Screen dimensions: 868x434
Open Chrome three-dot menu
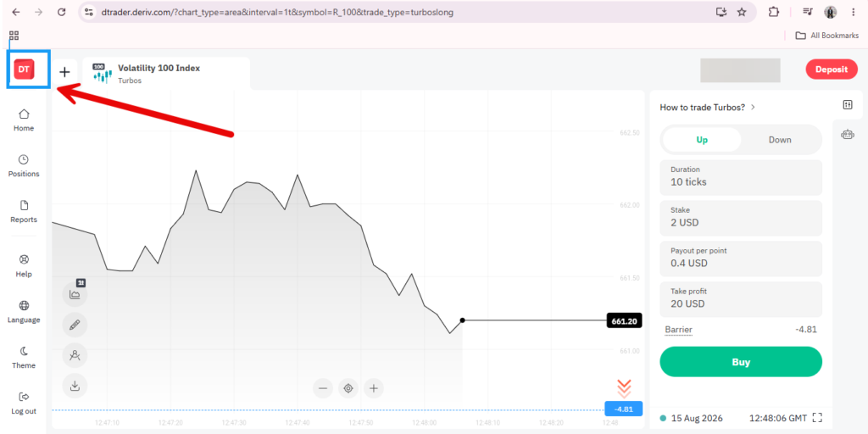[x=853, y=12]
